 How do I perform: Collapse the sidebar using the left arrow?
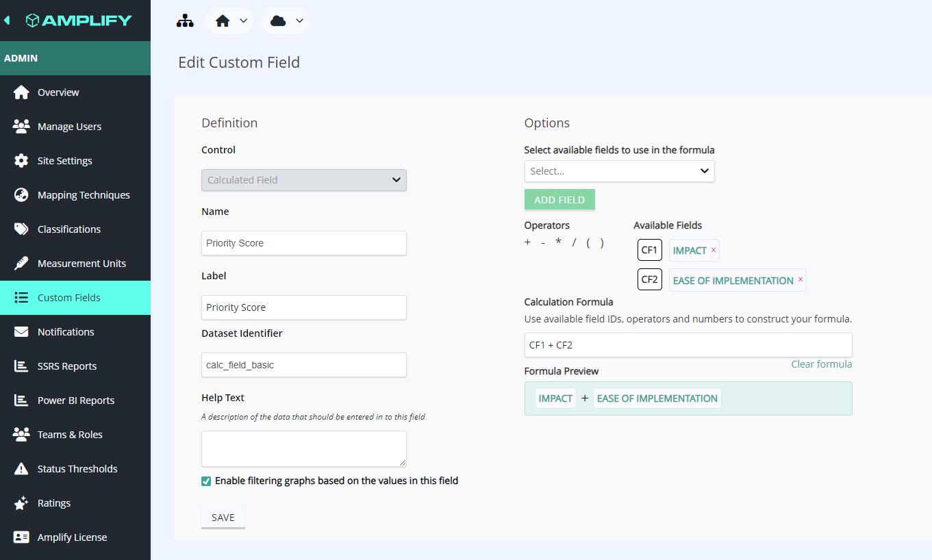[6, 20]
